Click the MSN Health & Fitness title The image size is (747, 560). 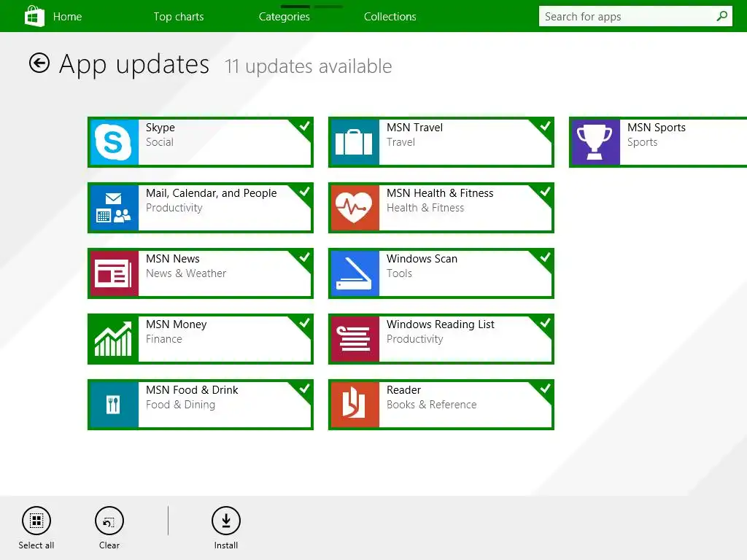tap(440, 192)
